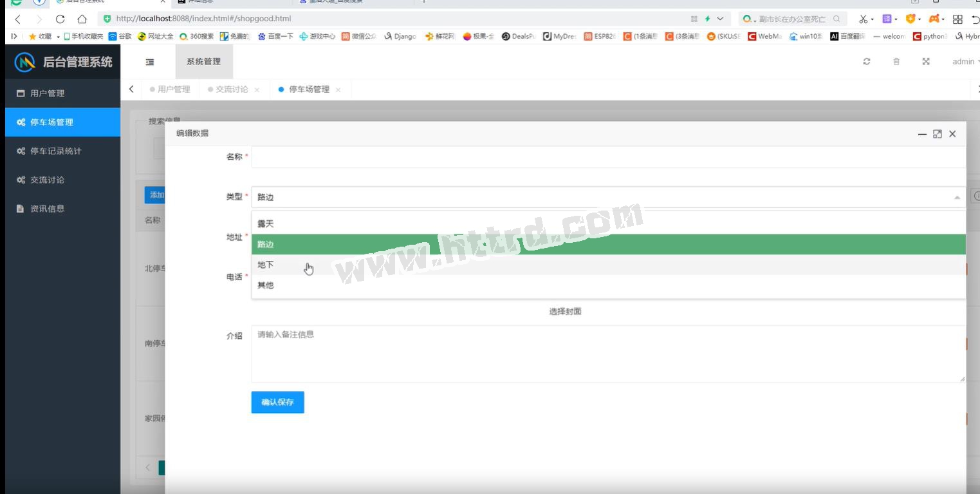
Task: Open the 游戏中心 bookmark
Action: (x=317, y=37)
